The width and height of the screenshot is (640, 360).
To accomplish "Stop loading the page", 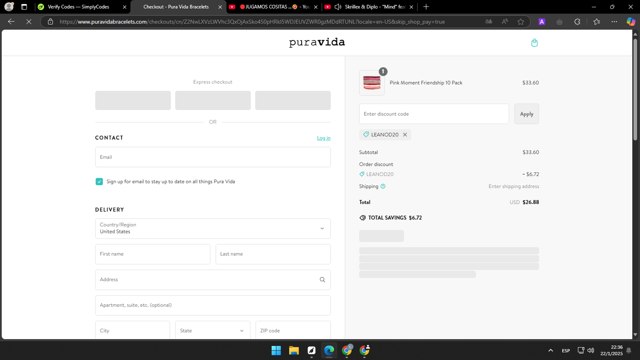I will coord(29,22).
